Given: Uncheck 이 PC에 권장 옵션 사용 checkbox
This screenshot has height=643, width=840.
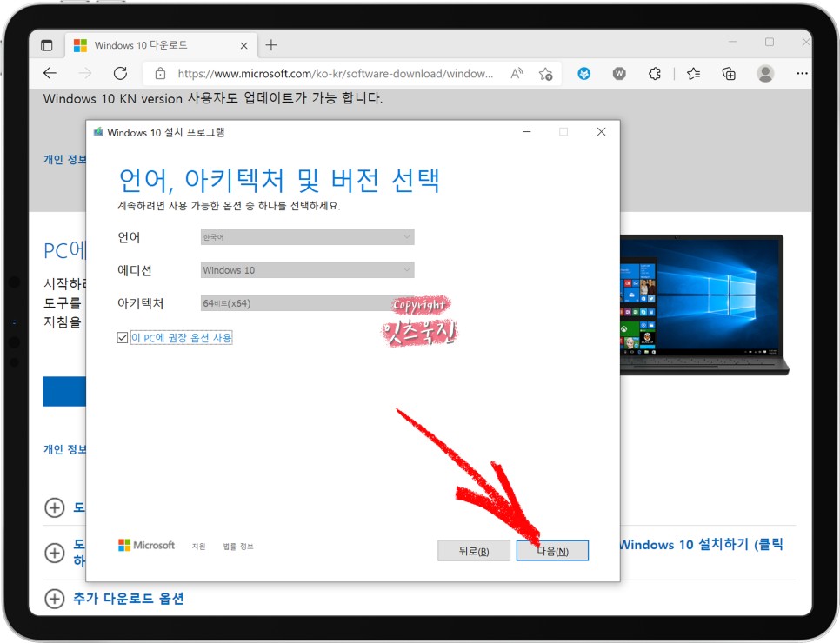Looking at the screenshot, I should [122, 337].
